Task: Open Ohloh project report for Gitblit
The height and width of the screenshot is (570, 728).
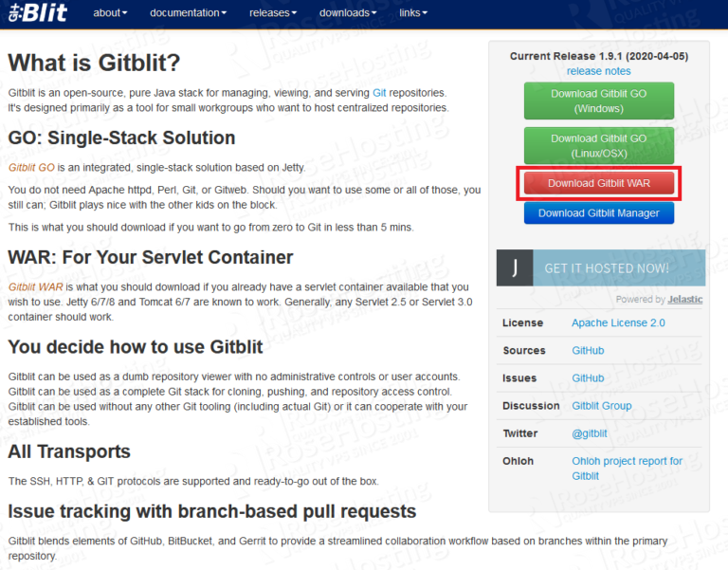Action: (627, 469)
